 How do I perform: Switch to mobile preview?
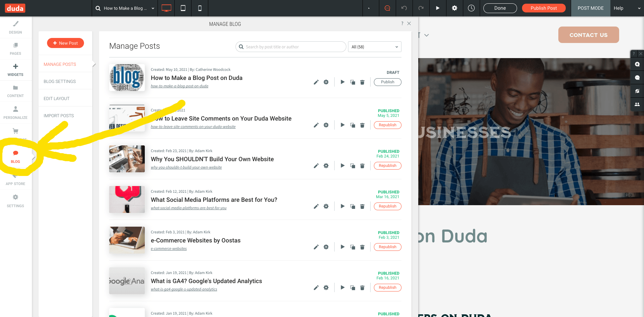(200, 8)
